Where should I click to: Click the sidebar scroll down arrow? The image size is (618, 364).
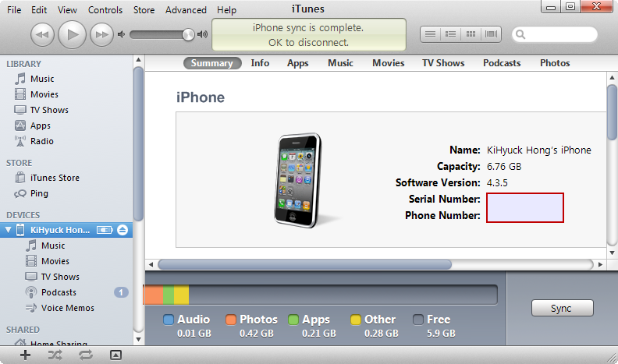point(138,339)
